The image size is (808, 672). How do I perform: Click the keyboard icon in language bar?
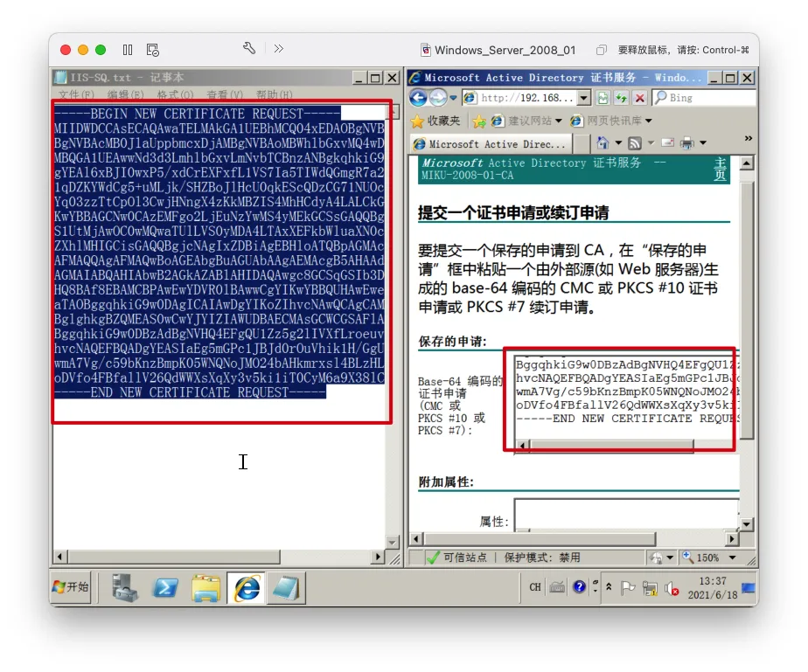click(x=557, y=587)
